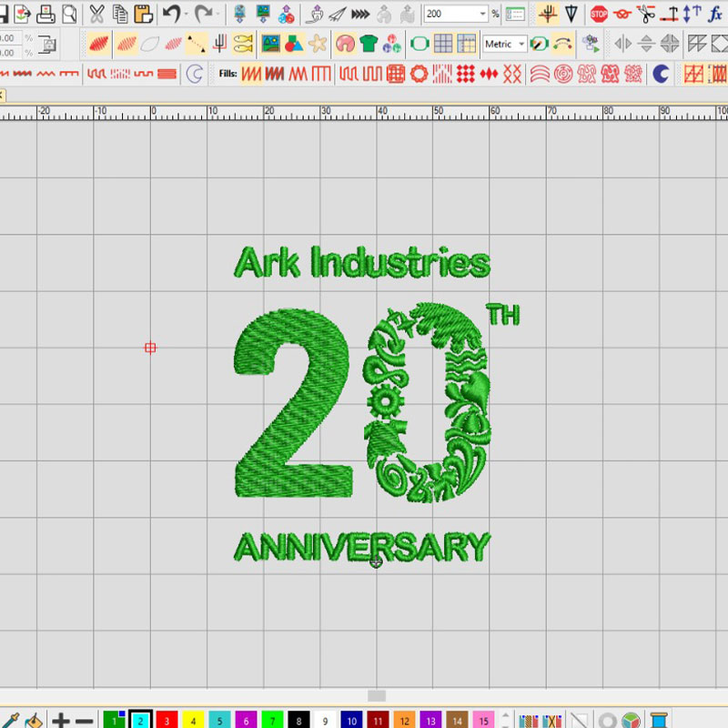
Task: Click the Paste clipboard icon
Action: [144, 14]
